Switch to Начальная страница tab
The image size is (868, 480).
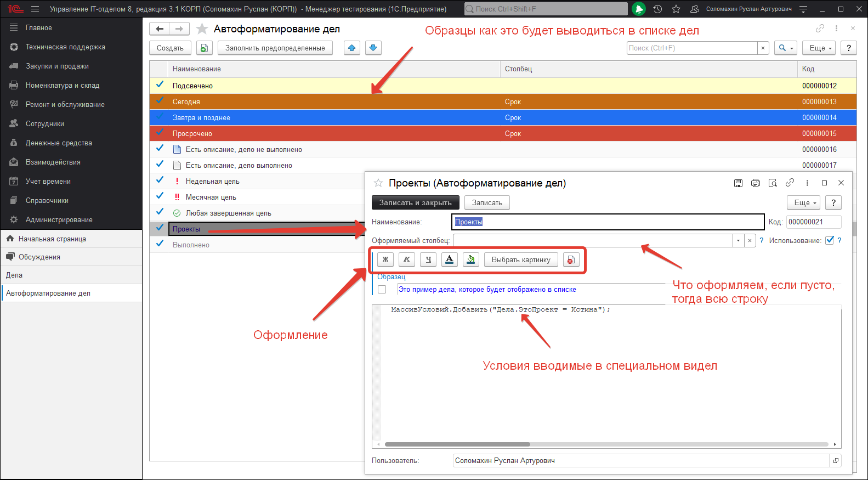[71, 239]
